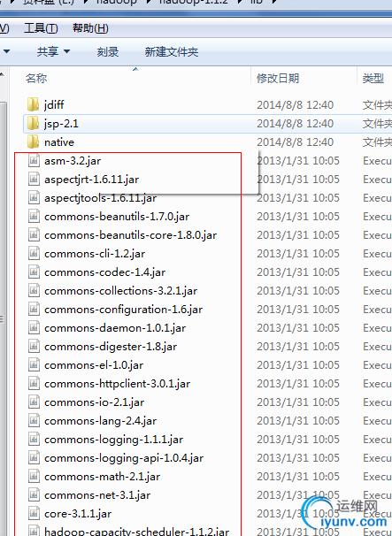Select the commons-math-2.1.jar file icon
This screenshot has height=536, width=392.
34,476
